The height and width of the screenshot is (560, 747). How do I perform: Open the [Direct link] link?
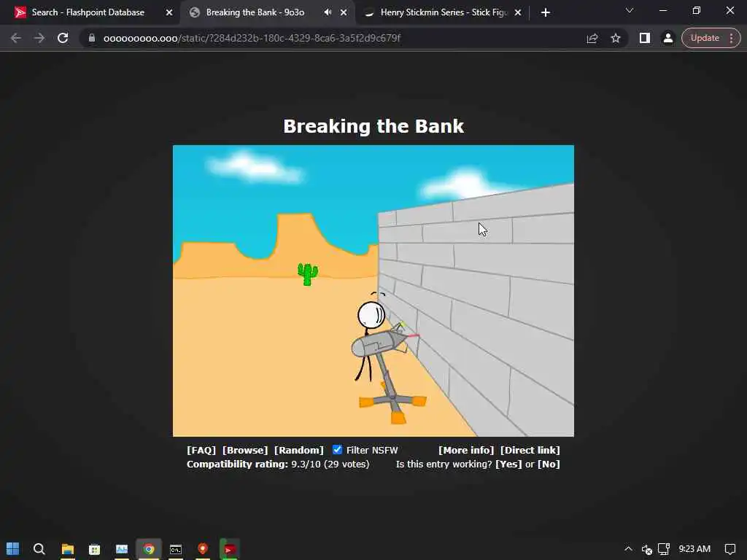tap(530, 450)
